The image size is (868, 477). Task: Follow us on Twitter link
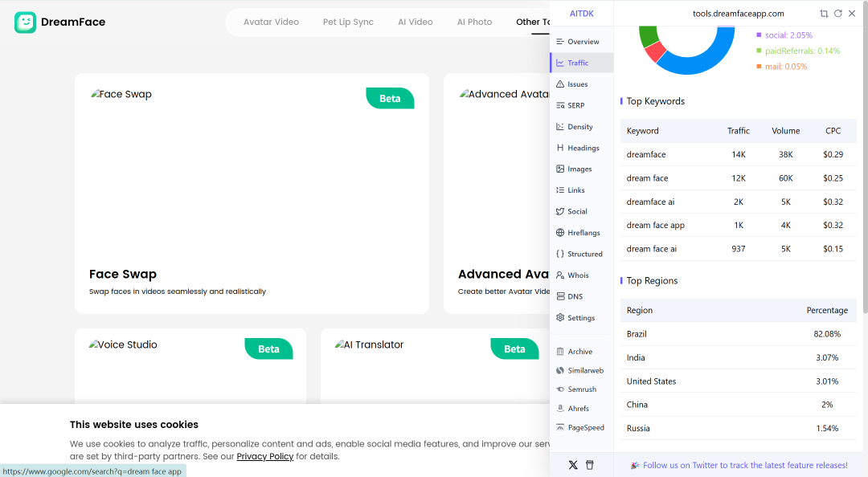[745, 466]
